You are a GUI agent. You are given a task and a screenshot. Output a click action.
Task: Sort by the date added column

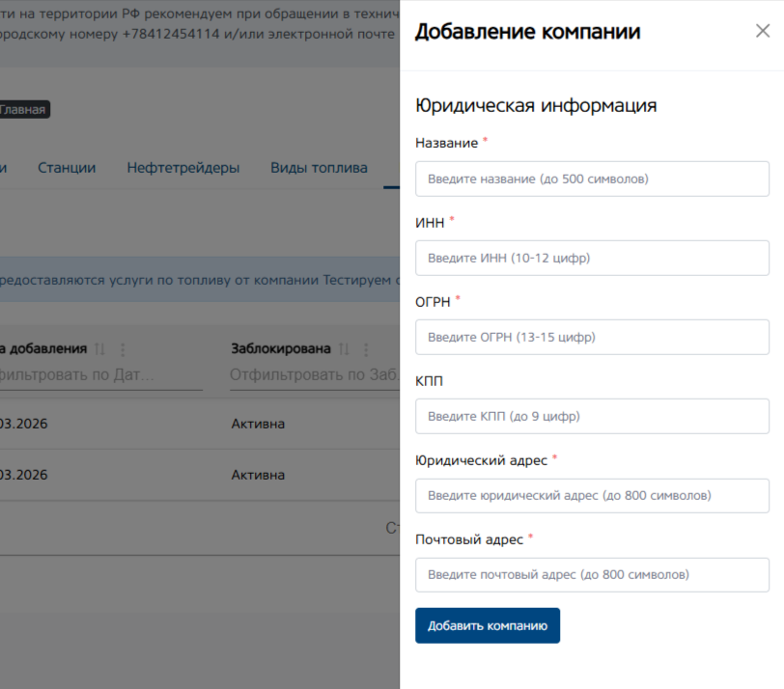click(100, 349)
